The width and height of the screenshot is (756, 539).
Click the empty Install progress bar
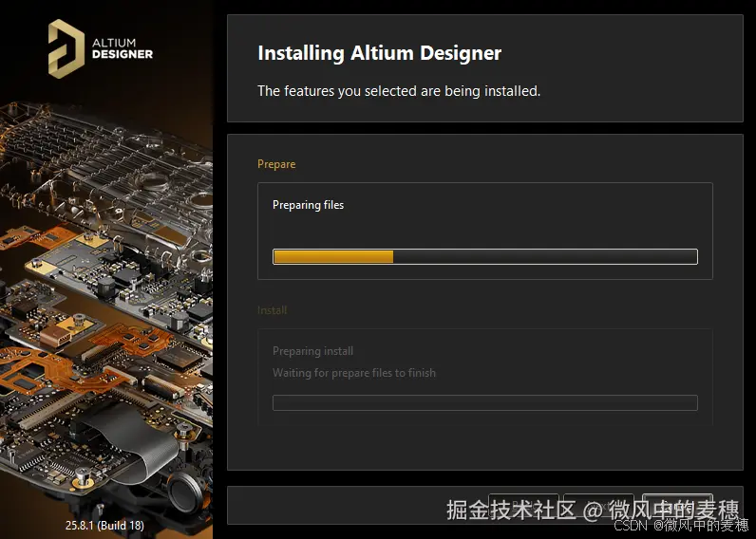[485, 402]
